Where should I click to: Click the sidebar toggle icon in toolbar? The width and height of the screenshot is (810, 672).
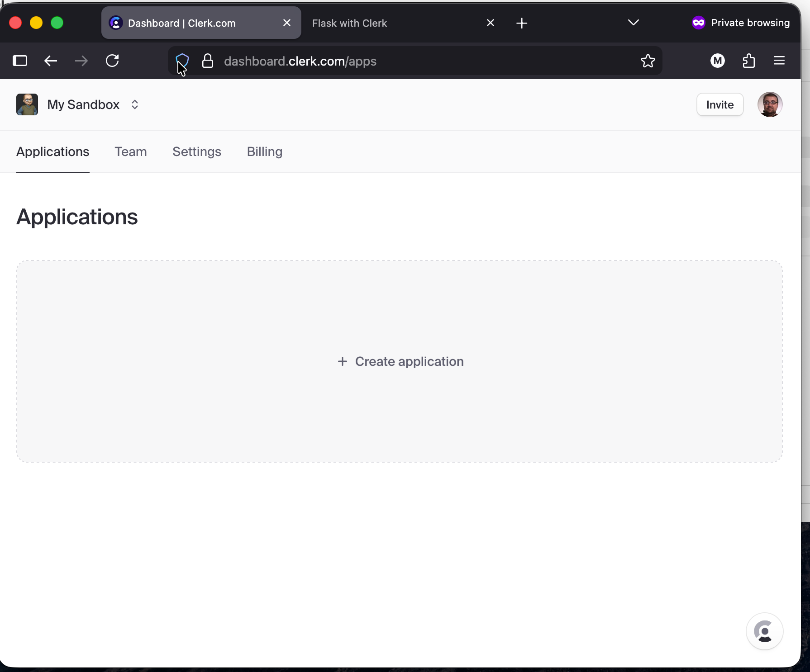coord(20,61)
